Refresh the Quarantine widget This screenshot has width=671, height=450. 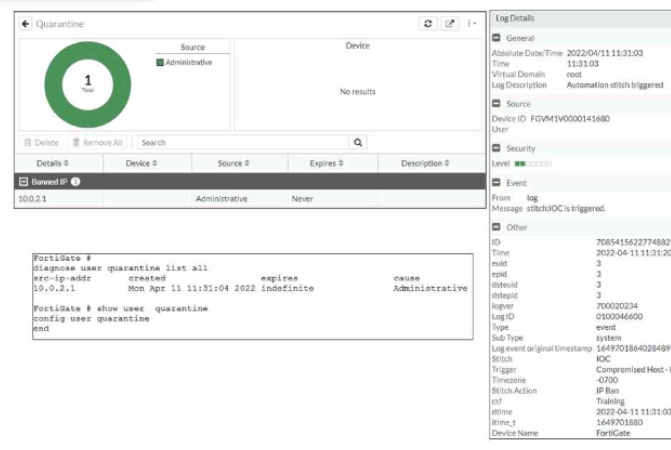coord(428,24)
